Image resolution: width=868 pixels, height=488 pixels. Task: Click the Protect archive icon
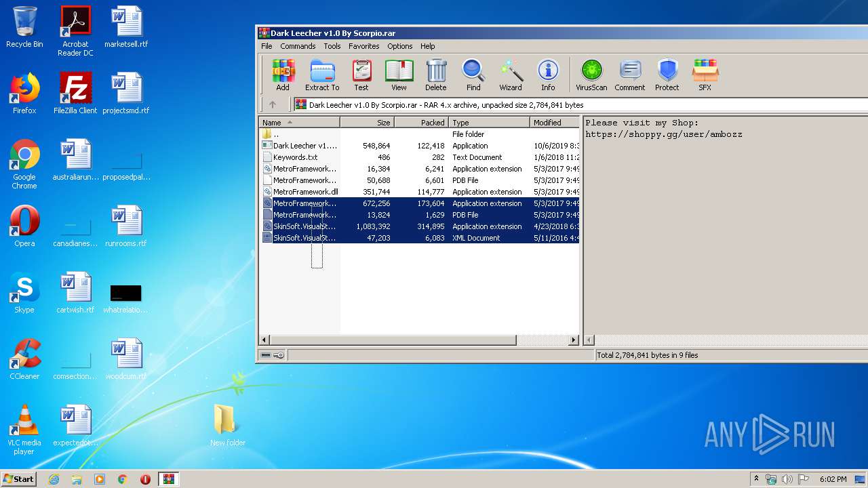point(667,75)
